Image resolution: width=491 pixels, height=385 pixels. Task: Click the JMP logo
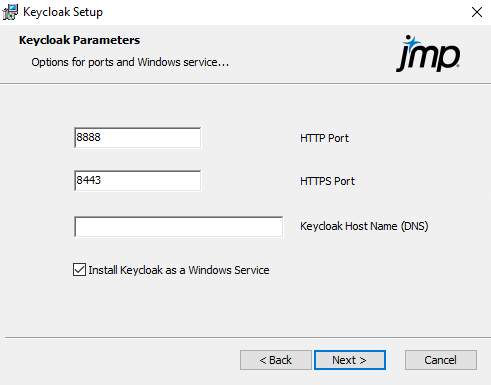pyautogui.click(x=428, y=54)
